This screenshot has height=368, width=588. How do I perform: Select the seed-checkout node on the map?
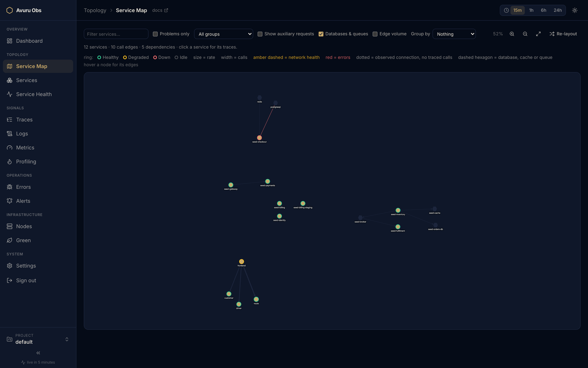[x=259, y=138]
